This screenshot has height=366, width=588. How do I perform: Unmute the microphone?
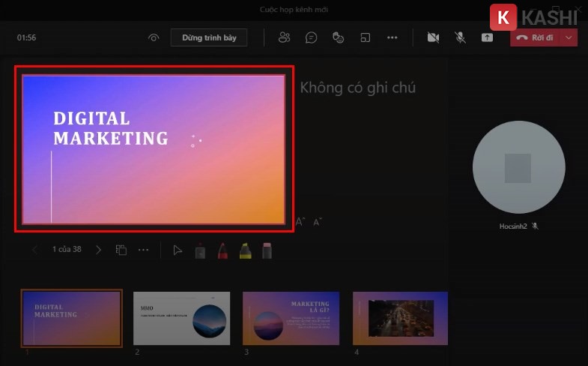tap(460, 37)
